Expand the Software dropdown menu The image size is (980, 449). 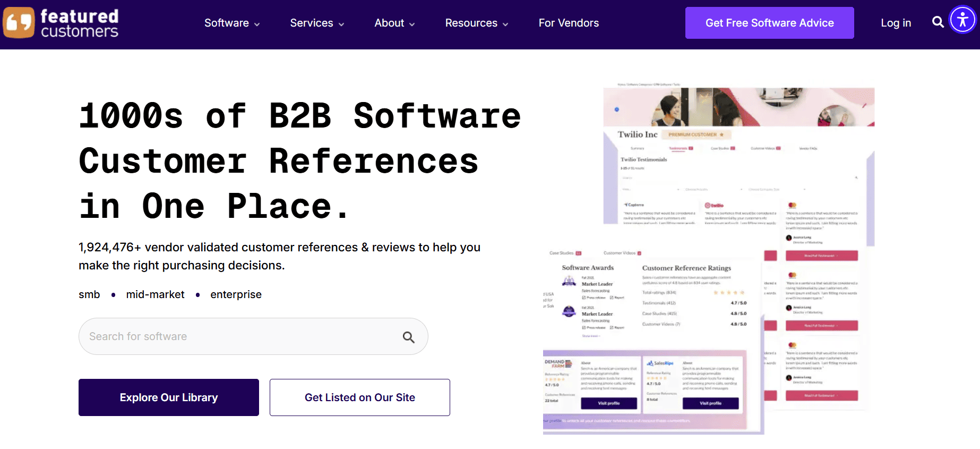point(232,23)
